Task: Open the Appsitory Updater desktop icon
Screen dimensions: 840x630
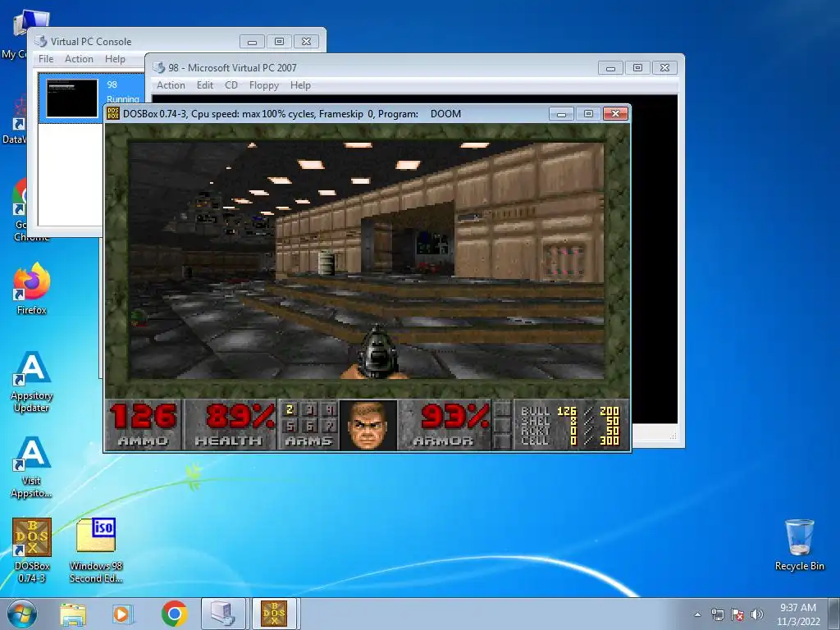Action: tap(32, 382)
